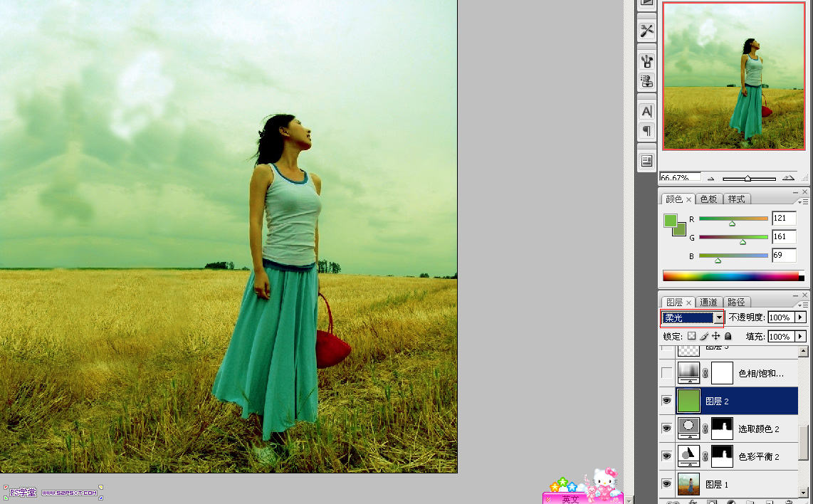Image resolution: width=813 pixels, height=504 pixels.
Task: Open the Layers panel options menu
Action: pos(803,305)
